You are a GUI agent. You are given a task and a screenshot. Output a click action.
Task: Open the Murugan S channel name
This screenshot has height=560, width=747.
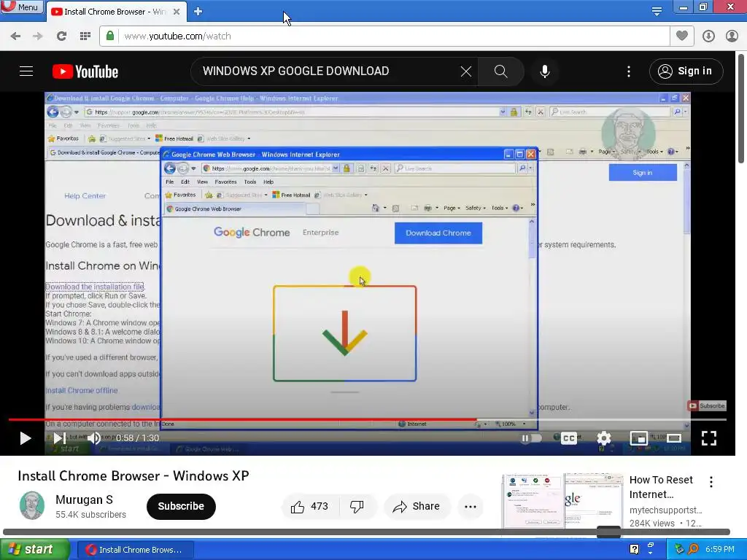click(85, 499)
